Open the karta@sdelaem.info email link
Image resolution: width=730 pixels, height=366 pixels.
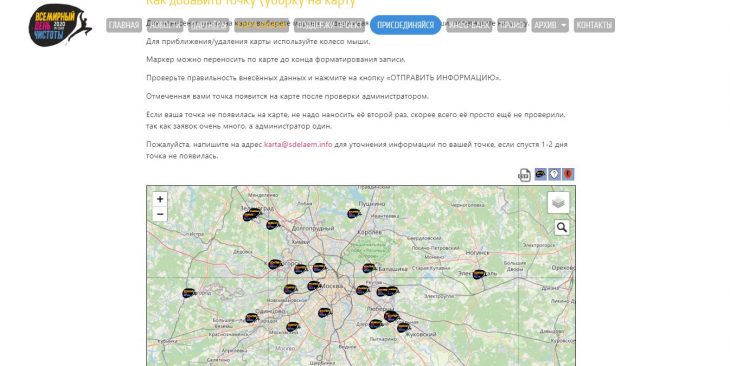[298, 144]
